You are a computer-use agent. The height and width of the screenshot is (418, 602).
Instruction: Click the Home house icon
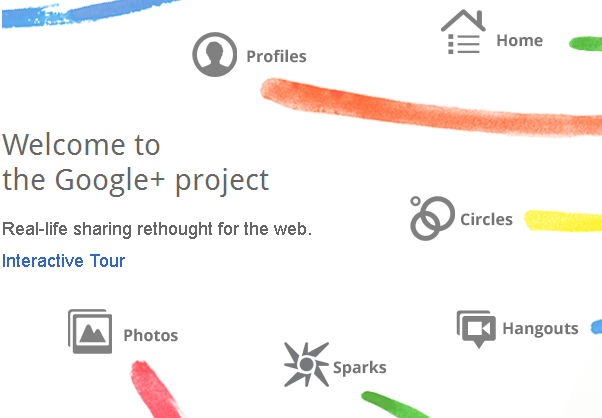(463, 32)
